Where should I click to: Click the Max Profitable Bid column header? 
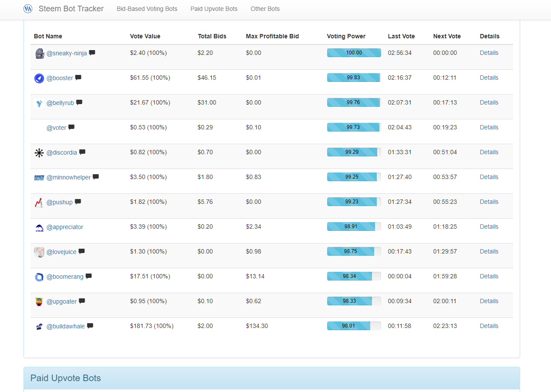tap(272, 36)
